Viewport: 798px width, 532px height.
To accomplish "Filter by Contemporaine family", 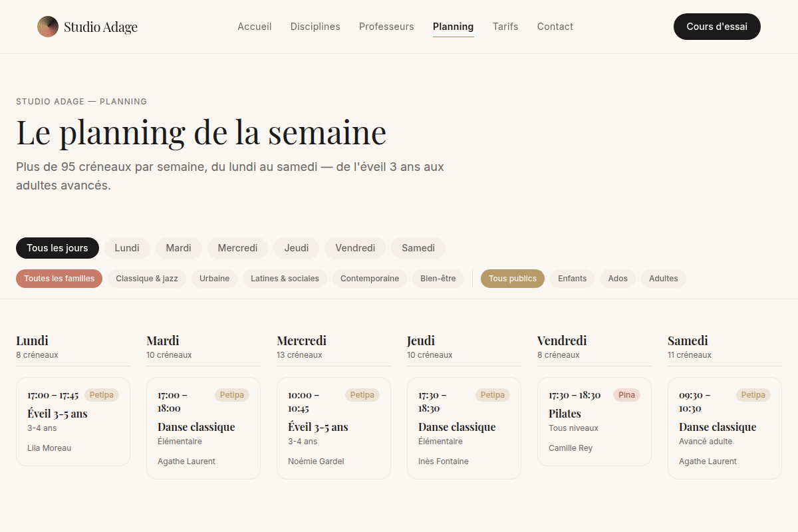I will [370, 279].
